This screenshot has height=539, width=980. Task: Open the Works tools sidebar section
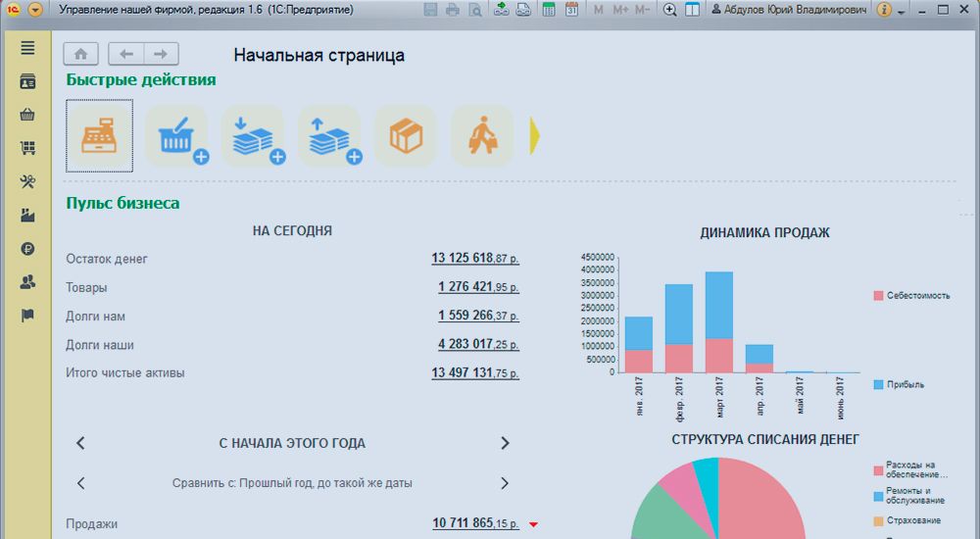coord(27,182)
